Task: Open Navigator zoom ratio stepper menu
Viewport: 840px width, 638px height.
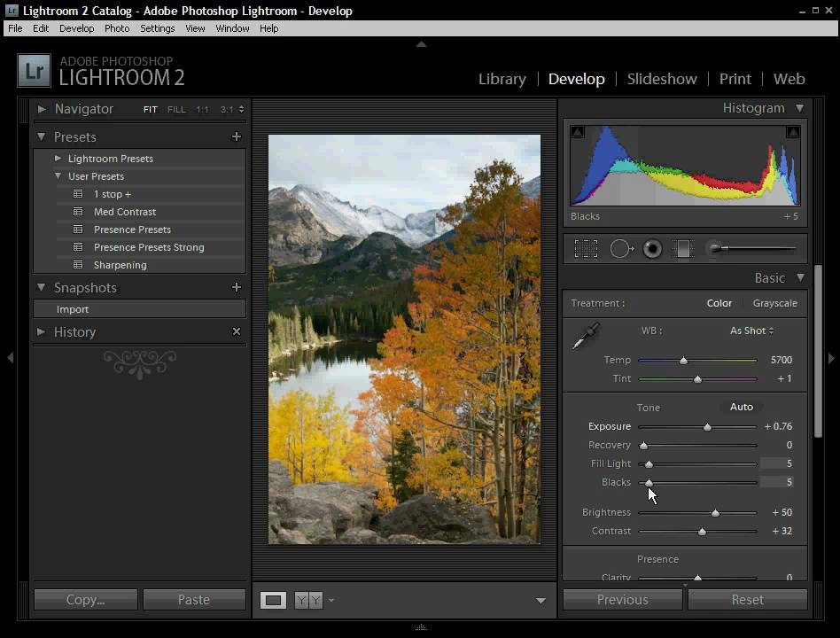Action: pyautogui.click(x=242, y=109)
